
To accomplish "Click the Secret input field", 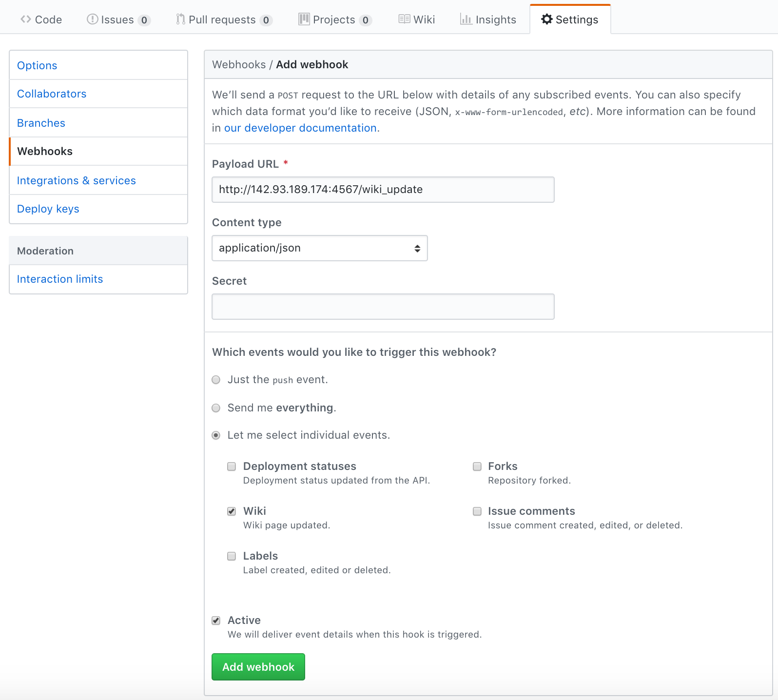I will [383, 307].
